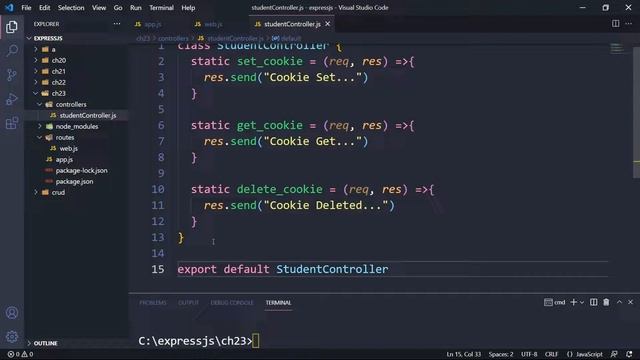Kill terminal with trash icon
This screenshot has width=640, height=360.
(x=606, y=302)
